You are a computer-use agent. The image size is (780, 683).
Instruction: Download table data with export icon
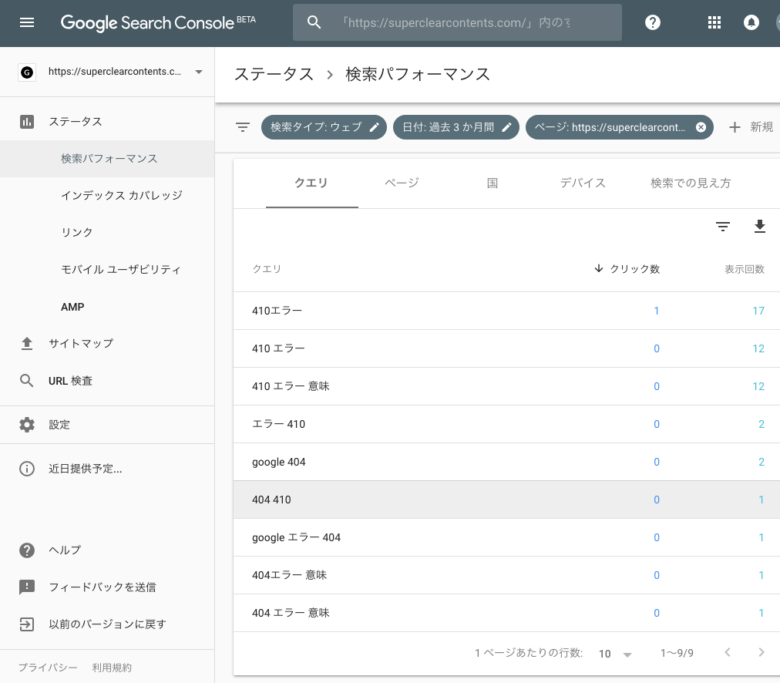[x=759, y=227]
